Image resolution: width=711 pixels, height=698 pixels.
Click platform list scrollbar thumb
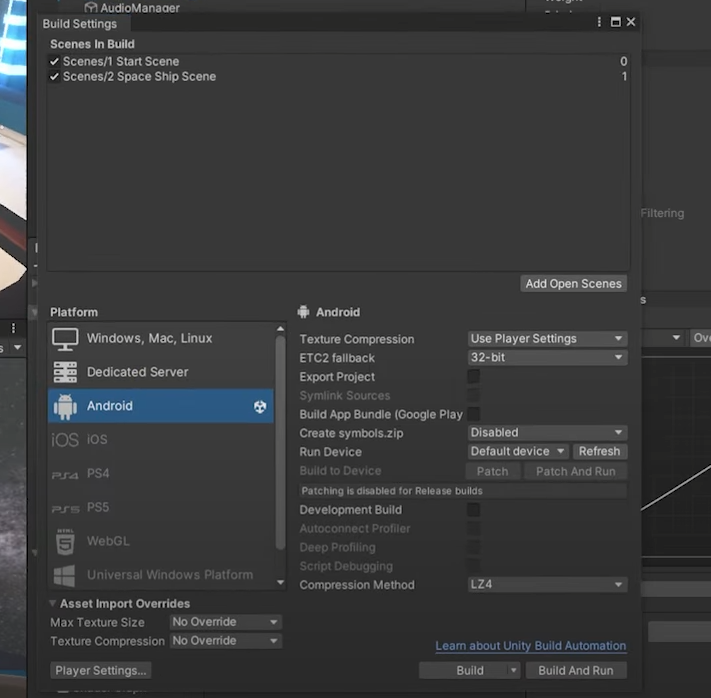(x=280, y=442)
